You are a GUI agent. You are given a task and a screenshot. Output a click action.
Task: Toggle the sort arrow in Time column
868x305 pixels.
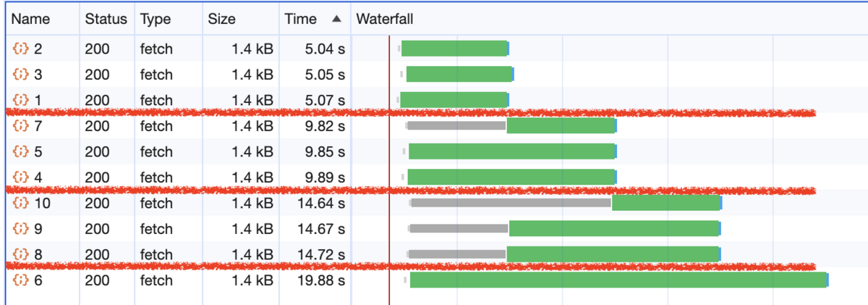pyautogui.click(x=337, y=18)
